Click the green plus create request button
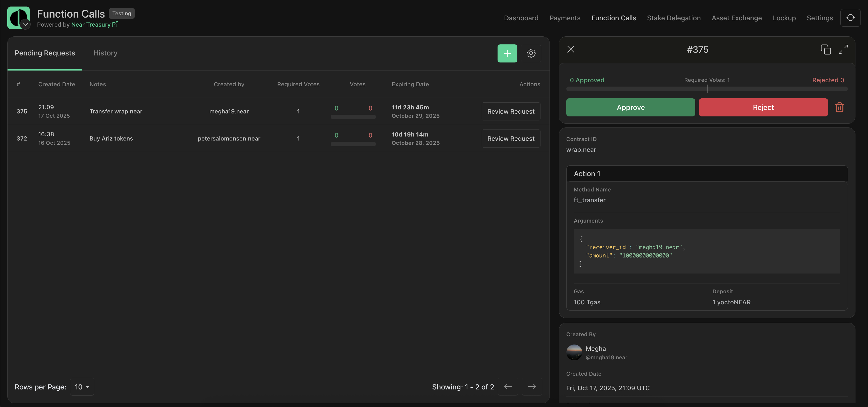This screenshot has width=868, height=407. pyautogui.click(x=507, y=53)
